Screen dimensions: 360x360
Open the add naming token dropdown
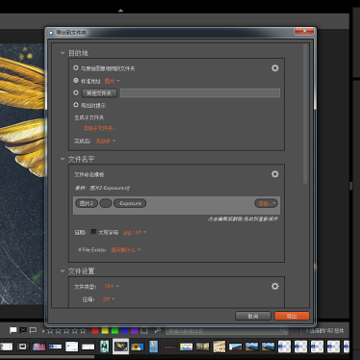pyautogui.click(x=266, y=203)
